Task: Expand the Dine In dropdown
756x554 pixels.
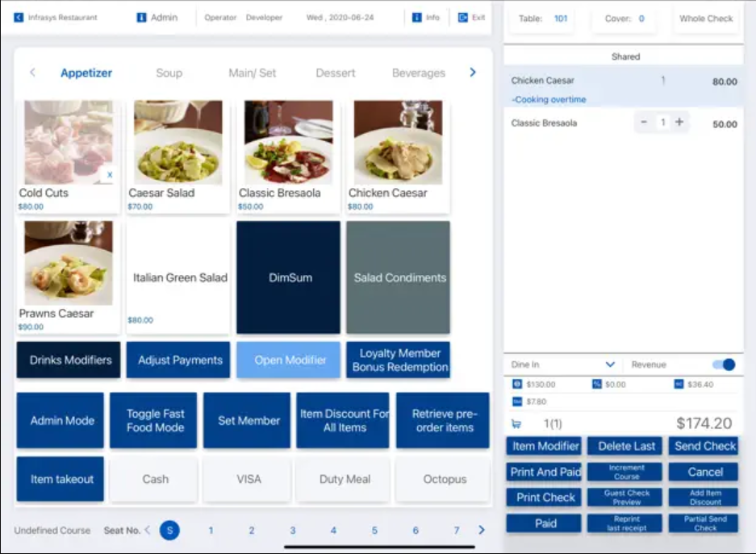Action: point(610,364)
